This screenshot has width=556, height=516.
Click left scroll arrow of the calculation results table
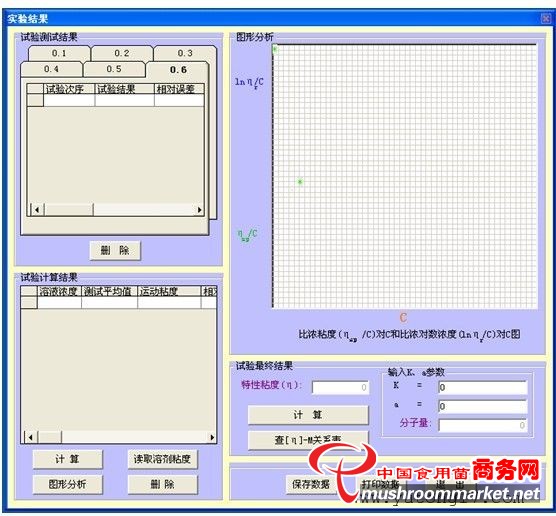(x=30, y=437)
